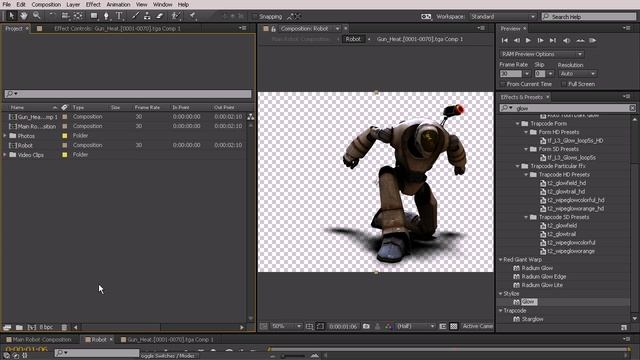The height and width of the screenshot is (360, 640).
Task: Select the Zoom magnifier tool
Action: click(37, 16)
